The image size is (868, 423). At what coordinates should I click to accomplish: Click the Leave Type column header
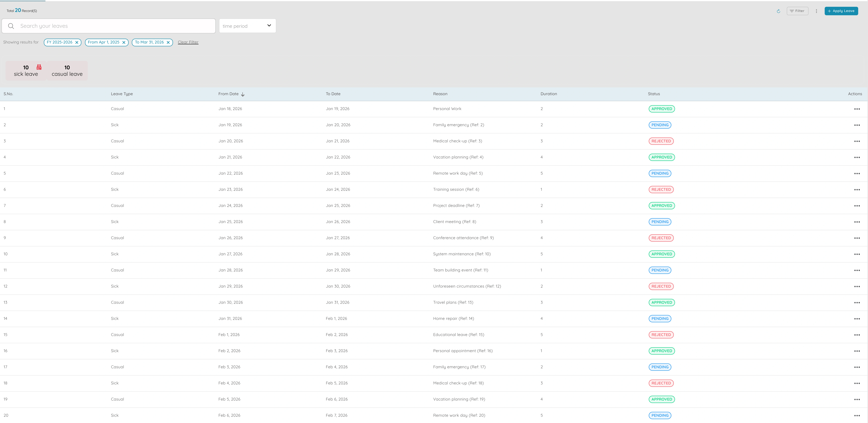pos(122,94)
